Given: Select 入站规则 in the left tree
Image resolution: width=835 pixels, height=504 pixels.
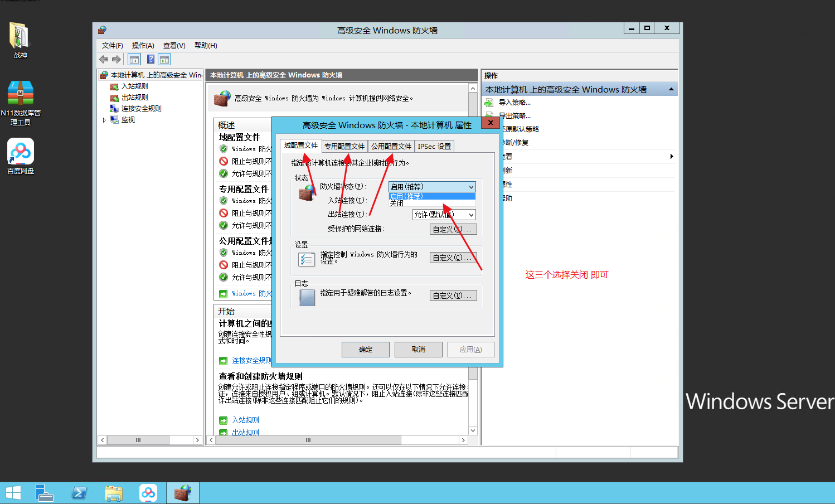Looking at the screenshot, I should (134, 86).
